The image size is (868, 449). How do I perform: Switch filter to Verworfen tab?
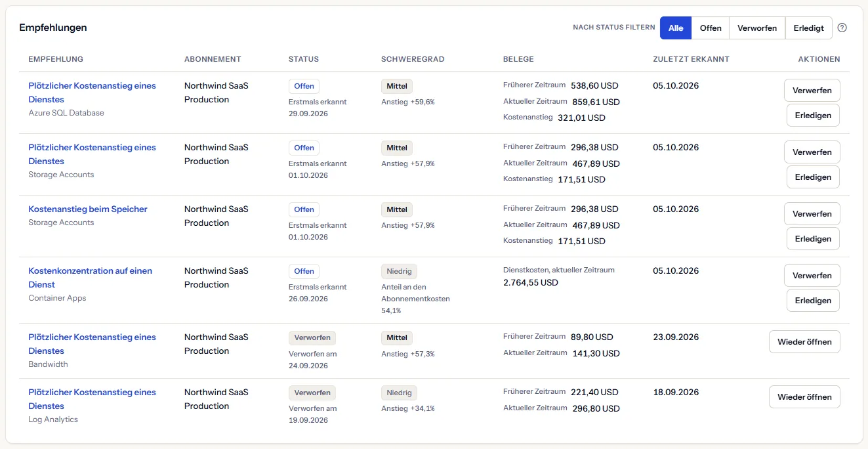(757, 28)
